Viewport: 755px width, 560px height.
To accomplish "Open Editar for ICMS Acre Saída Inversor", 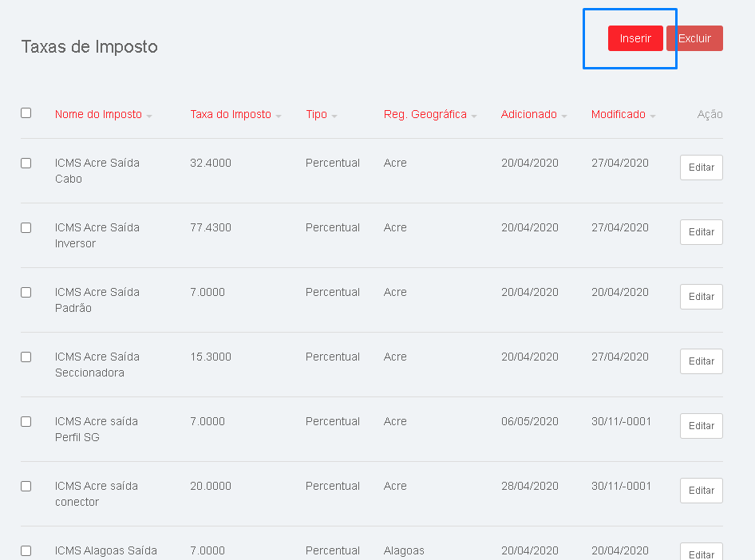I will (x=701, y=232).
